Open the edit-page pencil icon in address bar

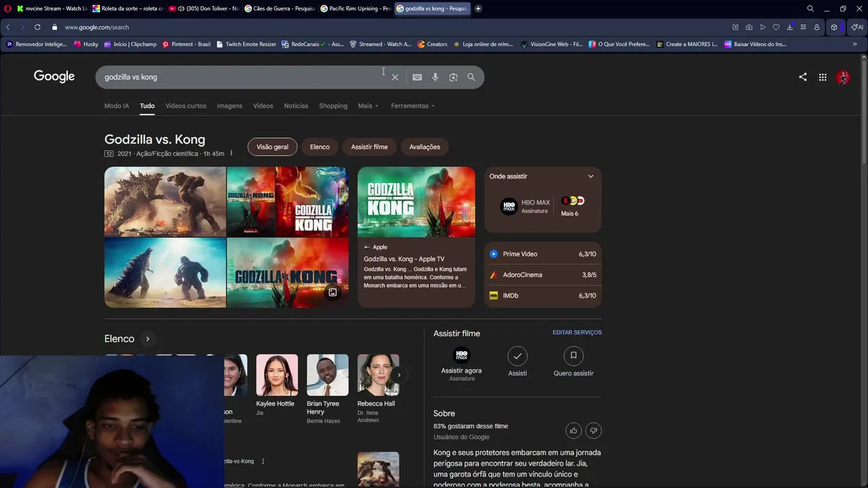coord(735,27)
